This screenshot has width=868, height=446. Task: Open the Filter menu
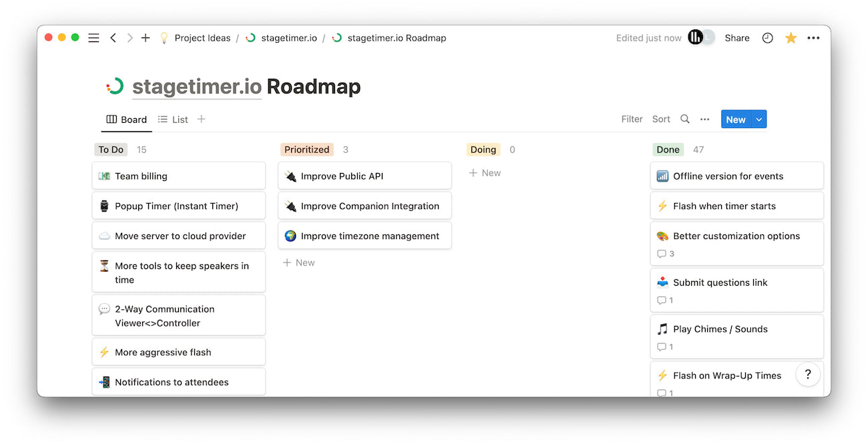tap(631, 118)
